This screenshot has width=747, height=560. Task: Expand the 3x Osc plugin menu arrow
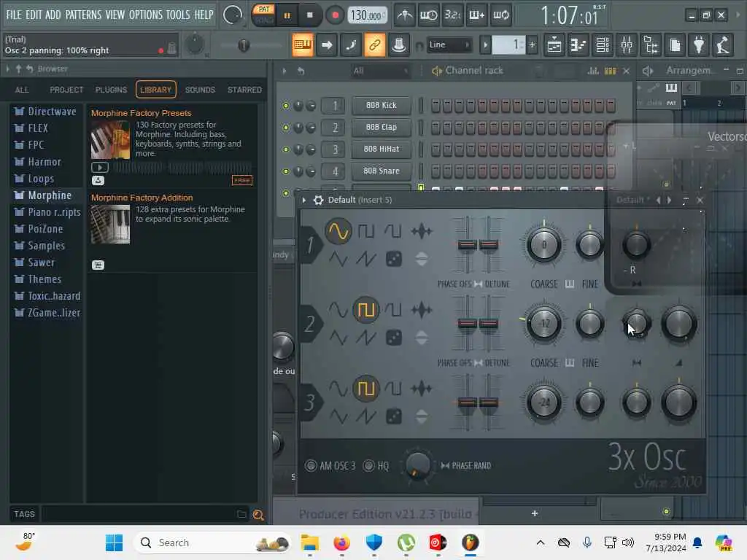click(304, 200)
